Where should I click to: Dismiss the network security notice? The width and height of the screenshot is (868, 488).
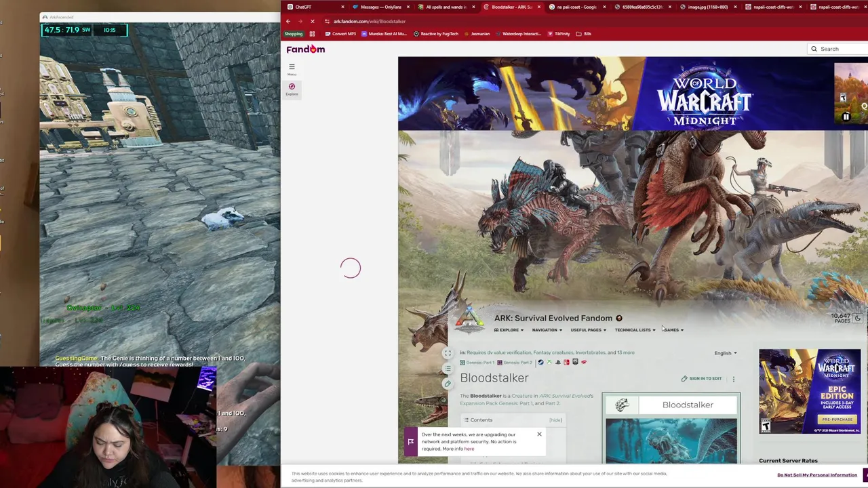539,434
